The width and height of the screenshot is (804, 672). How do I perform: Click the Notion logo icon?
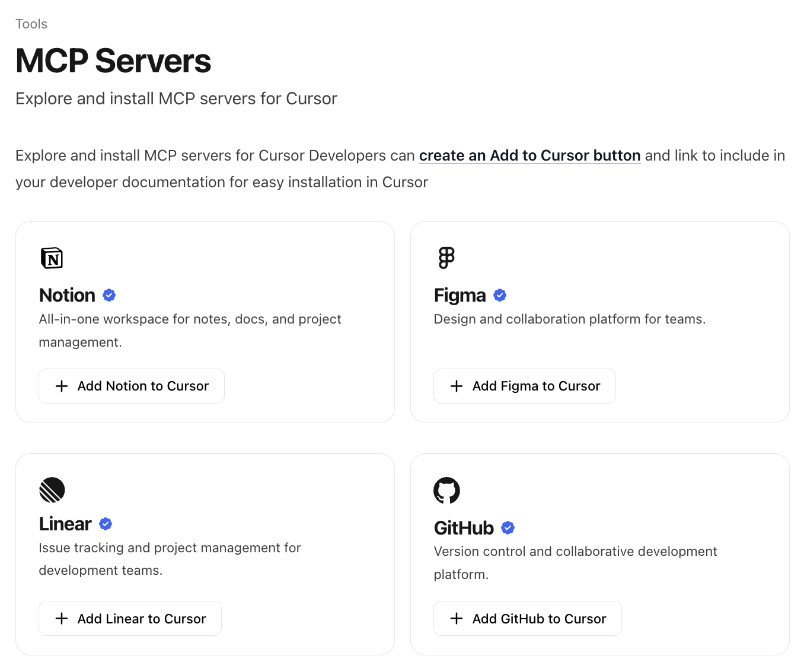pos(52,258)
